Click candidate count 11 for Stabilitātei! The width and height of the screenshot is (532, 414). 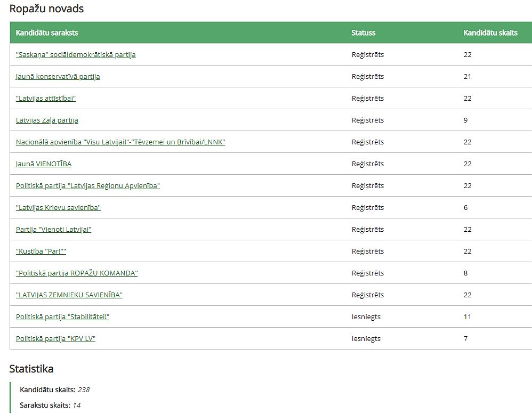click(x=467, y=316)
